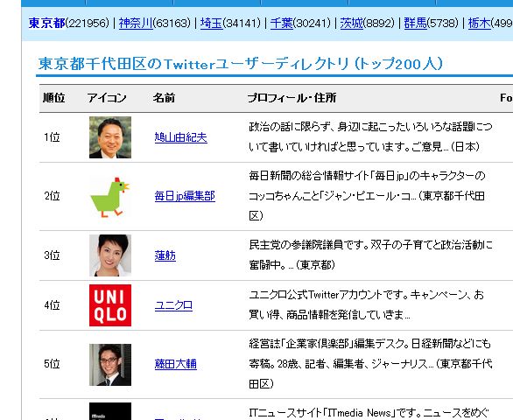Image resolution: width=513 pixels, height=420 pixels.
Task: Click Renho's profile photo
Action: click(110, 255)
